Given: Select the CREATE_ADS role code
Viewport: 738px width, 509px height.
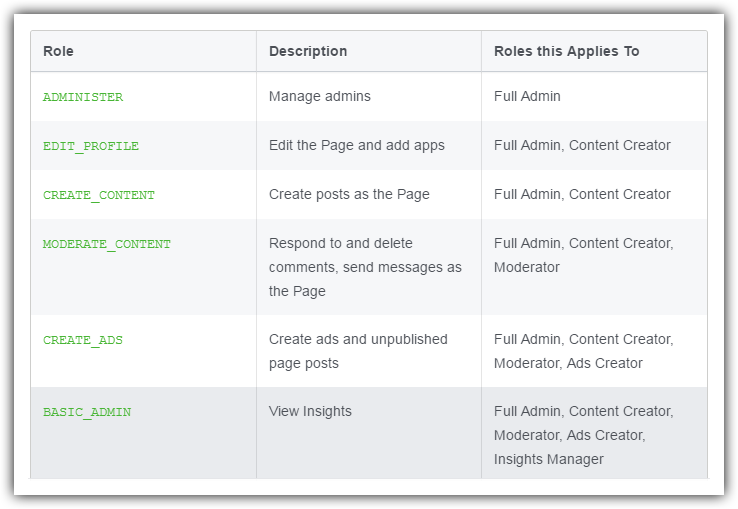Looking at the screenshot, I should coord(83,340).
